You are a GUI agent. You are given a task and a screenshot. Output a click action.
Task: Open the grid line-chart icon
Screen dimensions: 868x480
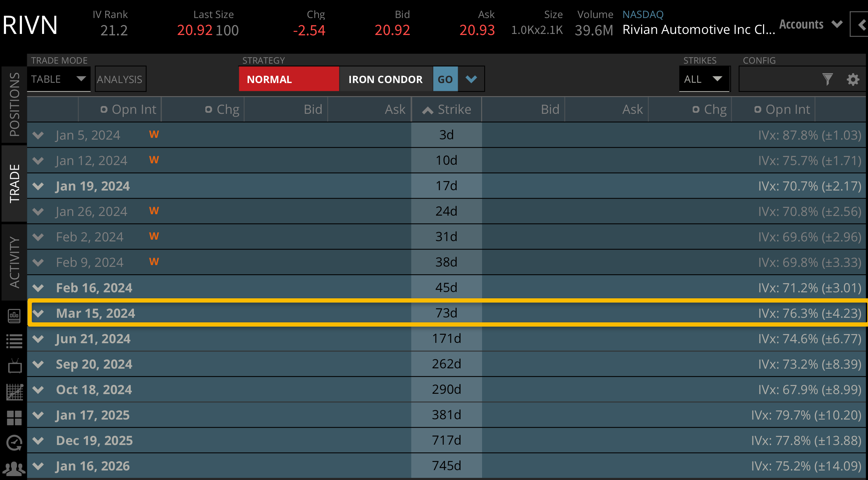pyautogui.click(x=14, y=392)
